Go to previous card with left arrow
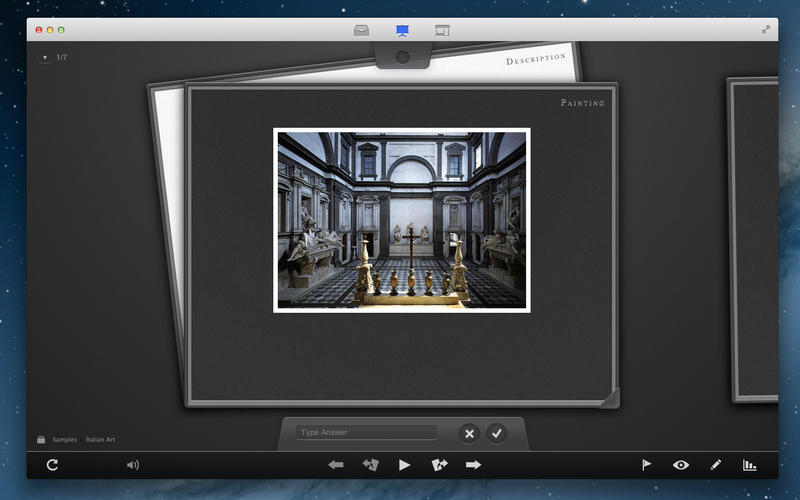This screenshot has width=800, height=500. (336, 465)
